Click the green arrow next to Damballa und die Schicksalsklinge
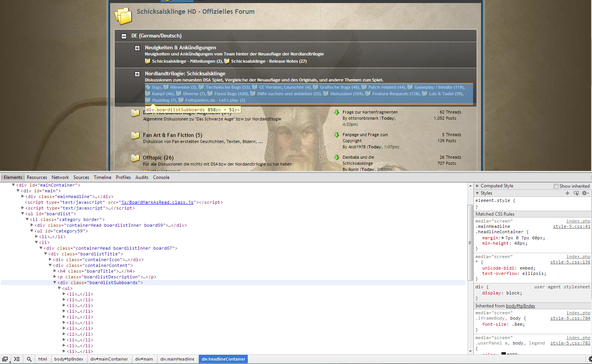This screenshot has width=592, height=364. point(337,158)
